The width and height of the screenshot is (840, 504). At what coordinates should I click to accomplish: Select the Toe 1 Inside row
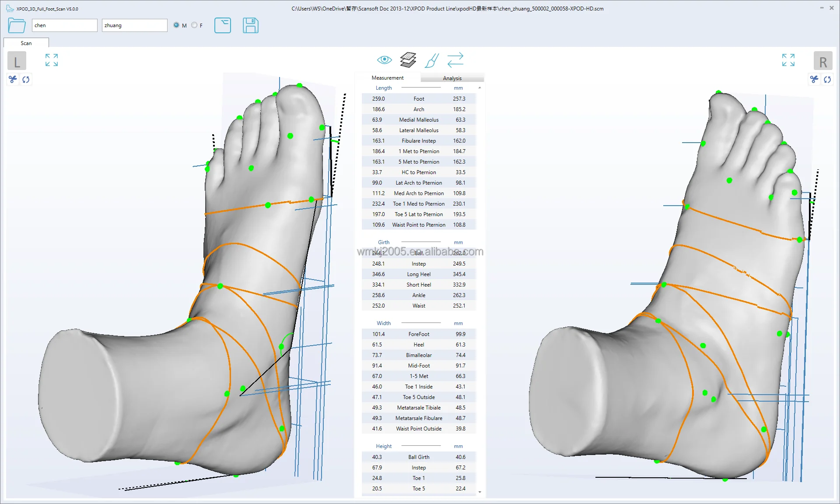(x=419, y=387)
